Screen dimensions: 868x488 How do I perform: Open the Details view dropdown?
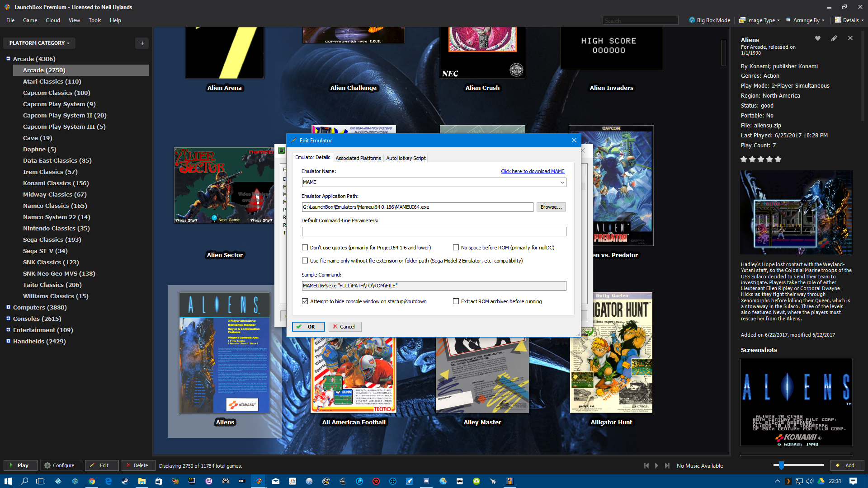click(x=849, y=20)
